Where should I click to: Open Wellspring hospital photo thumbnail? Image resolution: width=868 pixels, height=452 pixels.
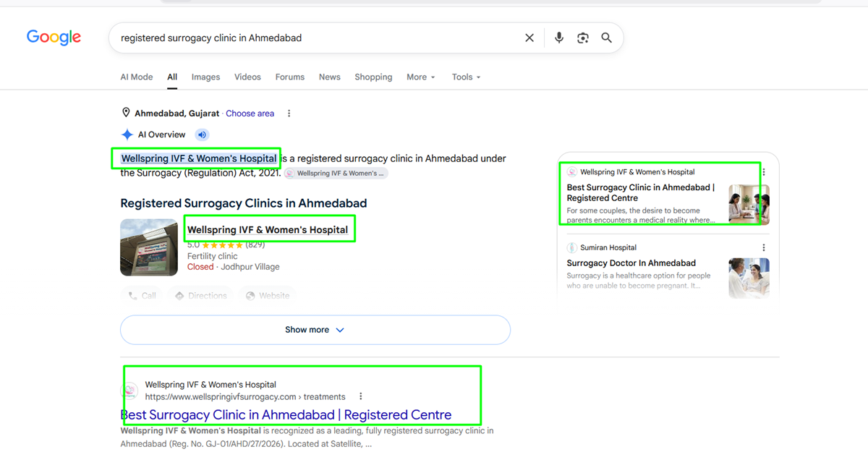[x=149, y=247]
